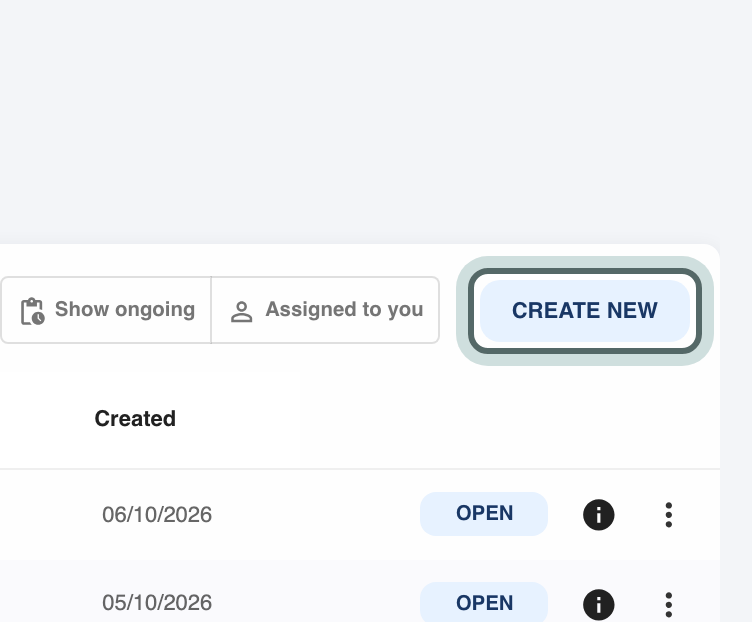Click the OPEN status badge for 06/10/2026
752x622 pixels.
click(x=484, y=514)
